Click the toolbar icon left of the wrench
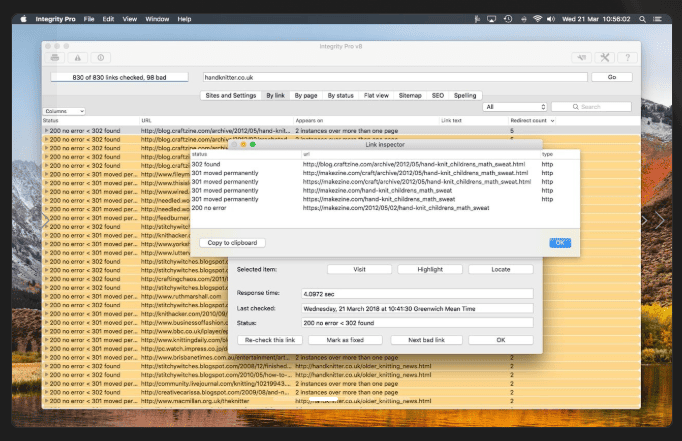 click(x=582, y=57)
